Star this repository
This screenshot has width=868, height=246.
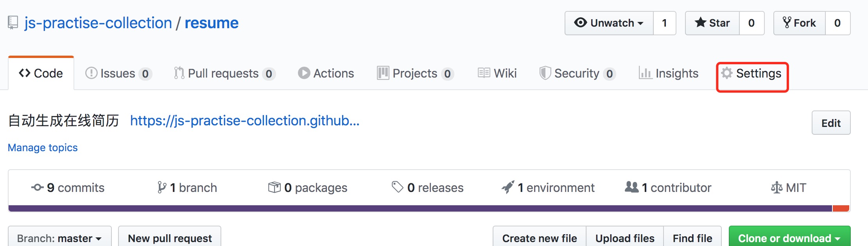click(712, 23)
